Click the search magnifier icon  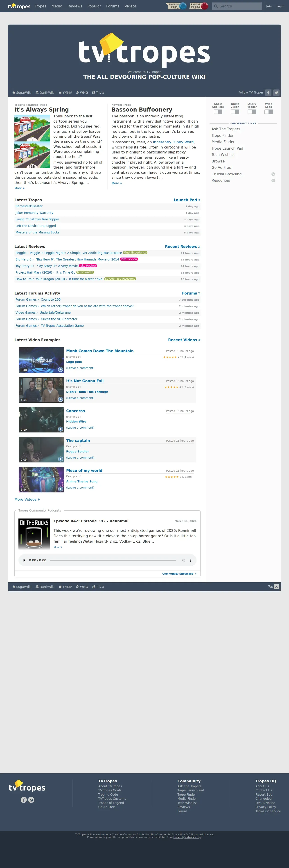[x=216, y=6]
